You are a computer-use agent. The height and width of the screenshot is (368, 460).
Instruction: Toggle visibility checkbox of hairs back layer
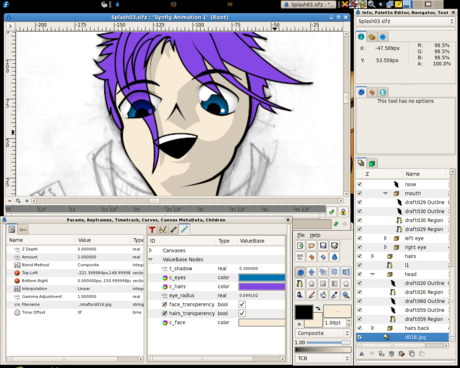[360, 328]
